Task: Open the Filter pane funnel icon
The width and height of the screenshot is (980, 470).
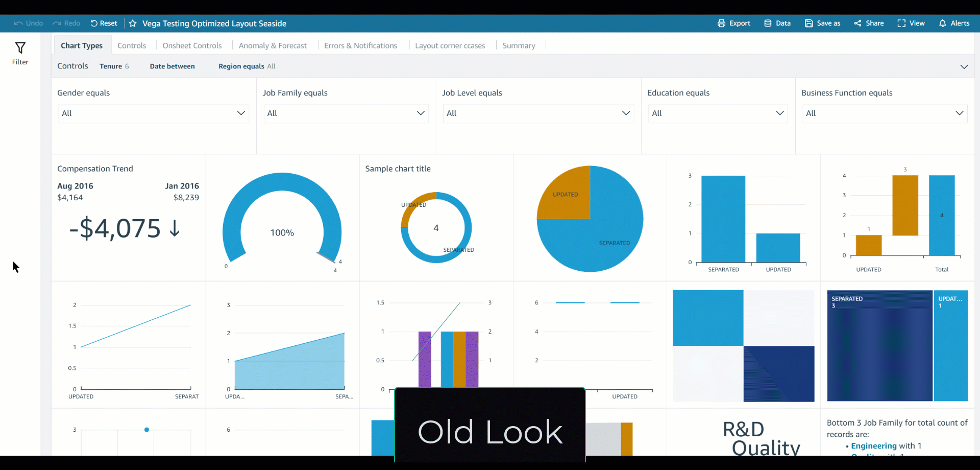Action: click(x=20, y=48)
